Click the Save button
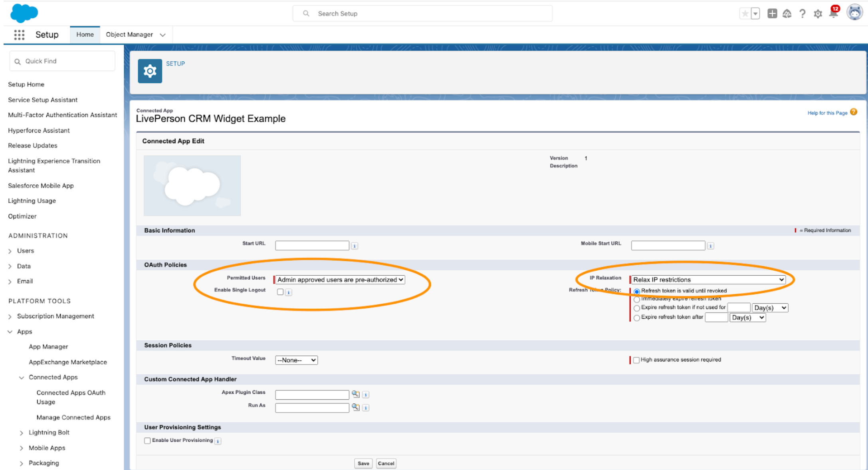 [x=363, y=463]
